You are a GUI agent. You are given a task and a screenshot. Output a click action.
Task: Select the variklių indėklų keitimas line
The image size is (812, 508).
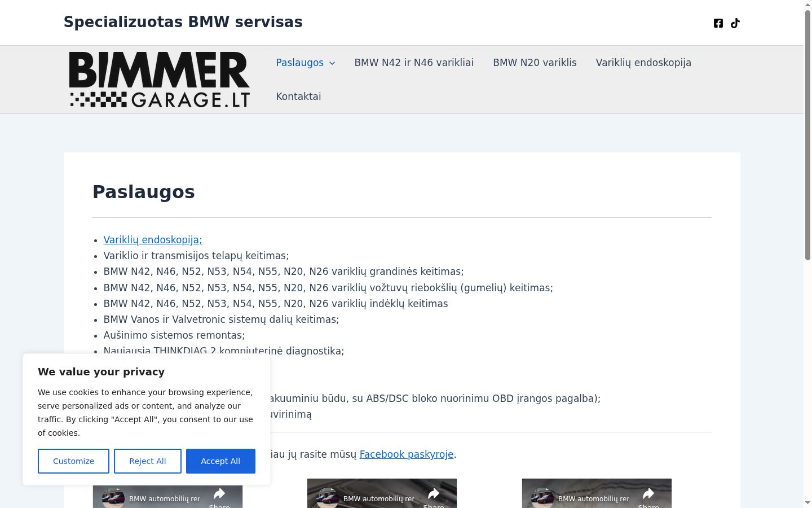276,304
